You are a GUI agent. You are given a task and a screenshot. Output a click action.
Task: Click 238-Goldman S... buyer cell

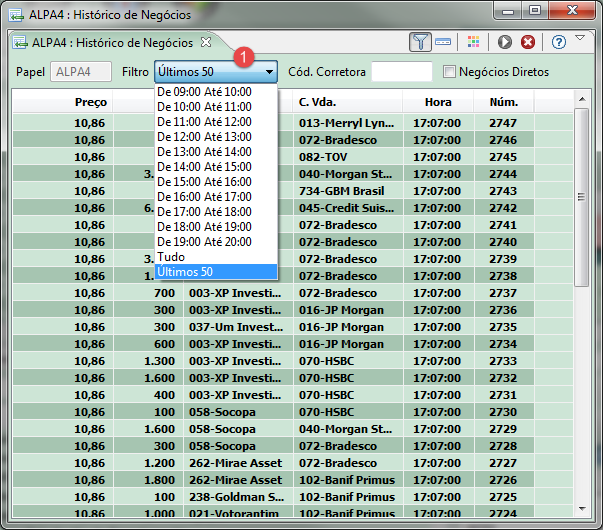pyautogui.click(x=238, y=497)
